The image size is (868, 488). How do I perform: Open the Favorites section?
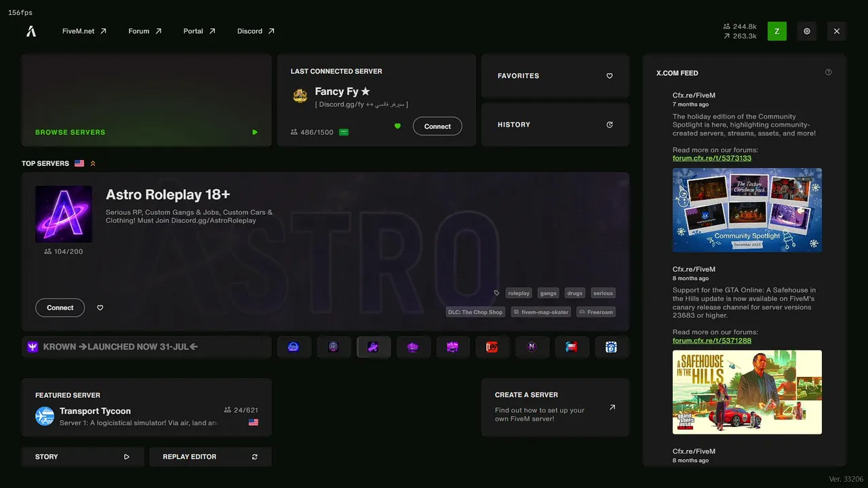pos(555,76)
